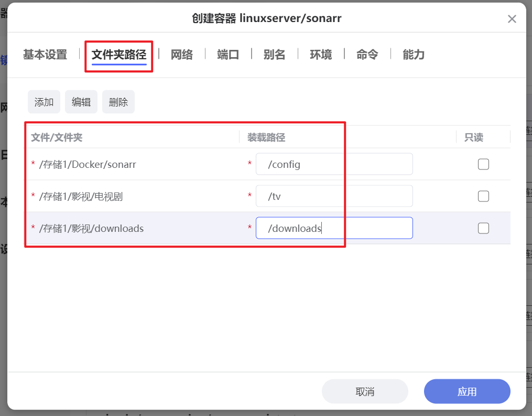Apply settings with the 应用 button
This screenshot has height=416, width=532.
(467, 391)
